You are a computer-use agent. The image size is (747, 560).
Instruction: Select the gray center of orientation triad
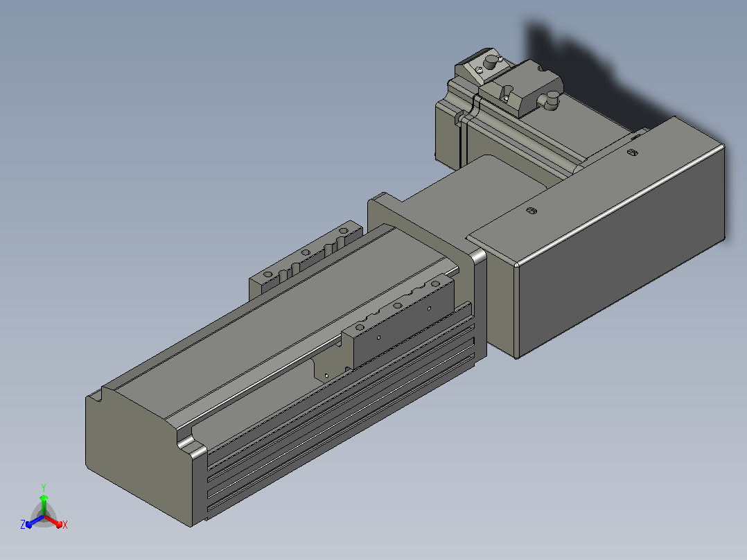pos(44,516)
